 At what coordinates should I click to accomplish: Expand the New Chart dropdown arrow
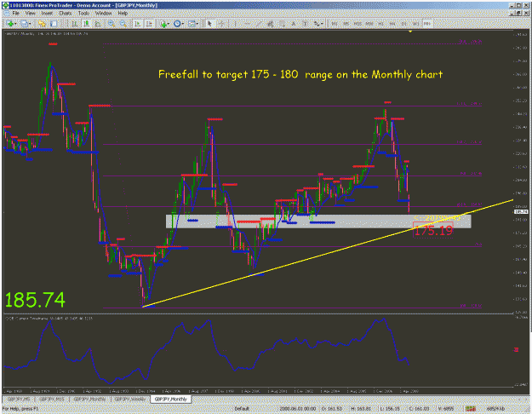[x=15, y=24]
